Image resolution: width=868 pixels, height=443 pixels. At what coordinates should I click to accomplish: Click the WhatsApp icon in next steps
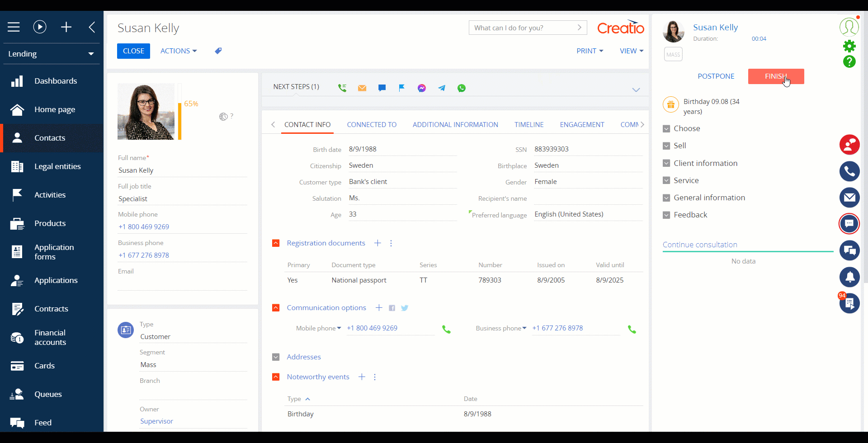[461, 88]
